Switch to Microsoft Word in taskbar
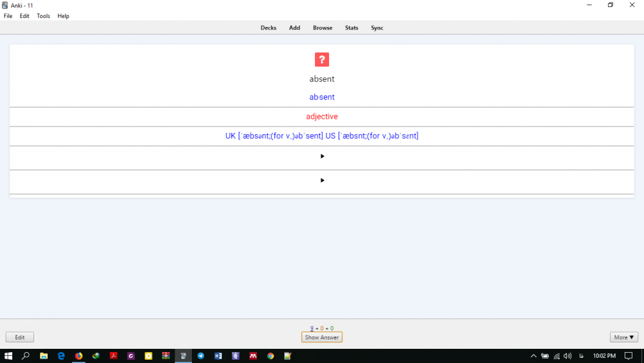This screenshot has width=644, height=363. point(218,356)
